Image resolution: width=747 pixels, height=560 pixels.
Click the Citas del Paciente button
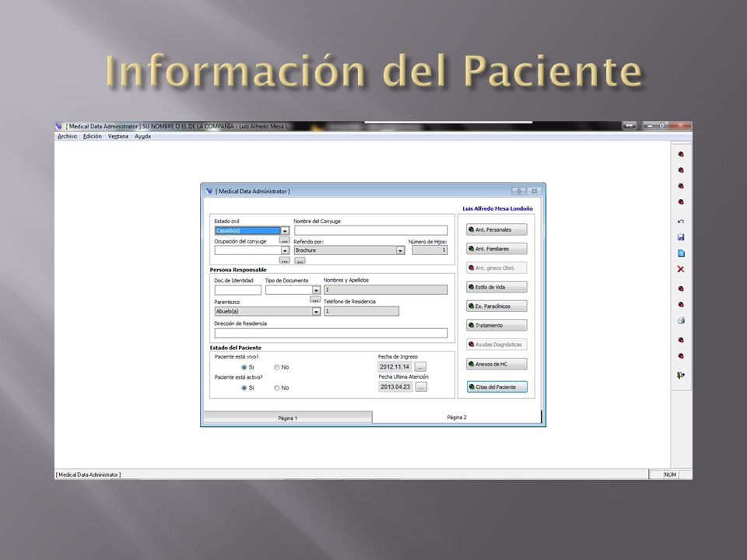pyautogui.click(x=497, y=387)
